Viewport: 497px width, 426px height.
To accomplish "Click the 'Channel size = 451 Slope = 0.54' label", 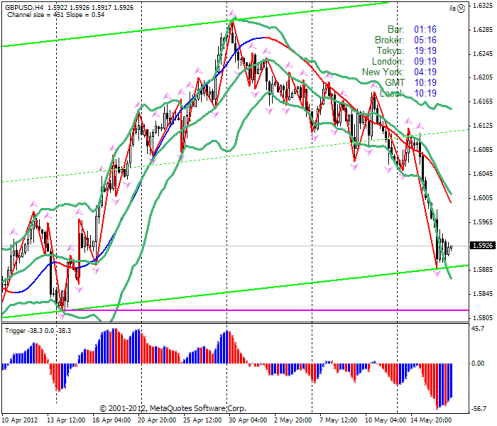I will point(56,15).
